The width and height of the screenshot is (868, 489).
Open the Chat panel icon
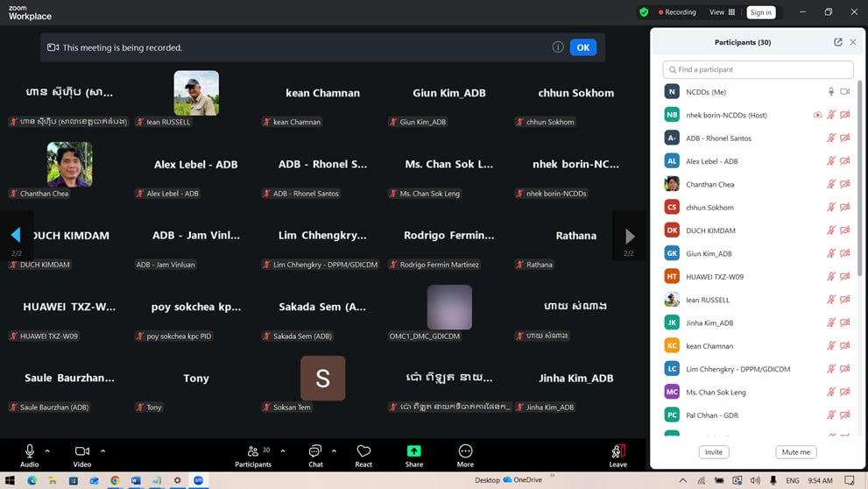315,451
